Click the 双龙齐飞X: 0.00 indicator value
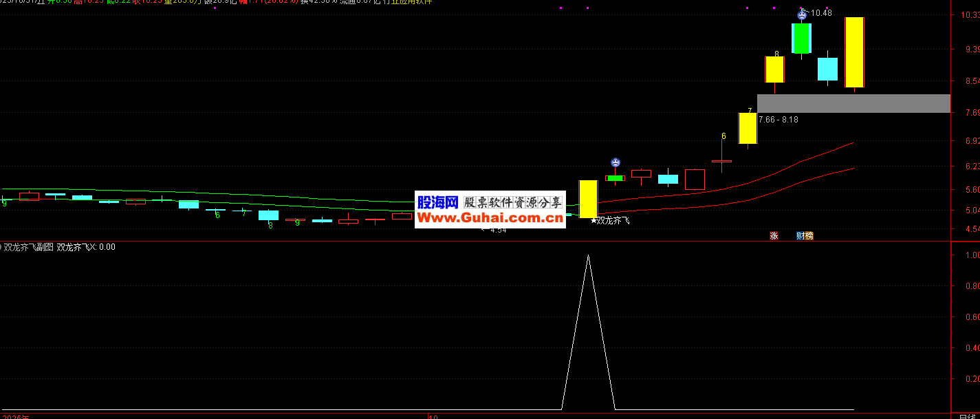Image resolution: width=980 pixels, height=419 pixels. pos(86,247)
